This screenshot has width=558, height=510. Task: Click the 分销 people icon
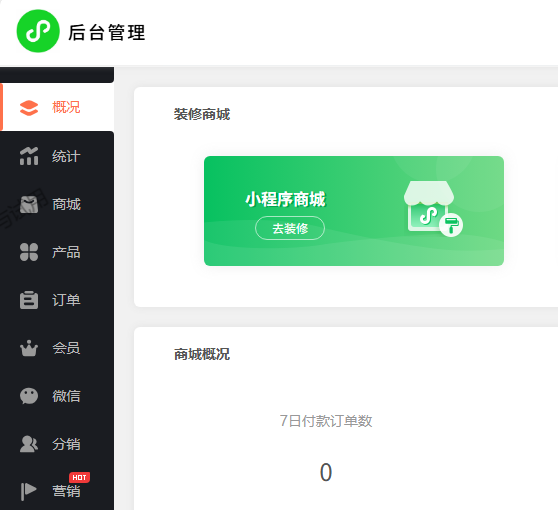coord(29,444)
